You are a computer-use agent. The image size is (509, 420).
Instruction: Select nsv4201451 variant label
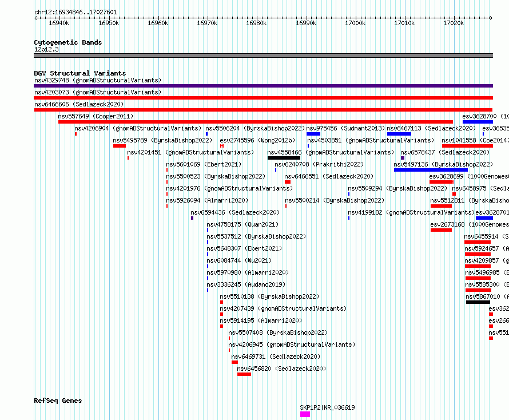point(190,152)
